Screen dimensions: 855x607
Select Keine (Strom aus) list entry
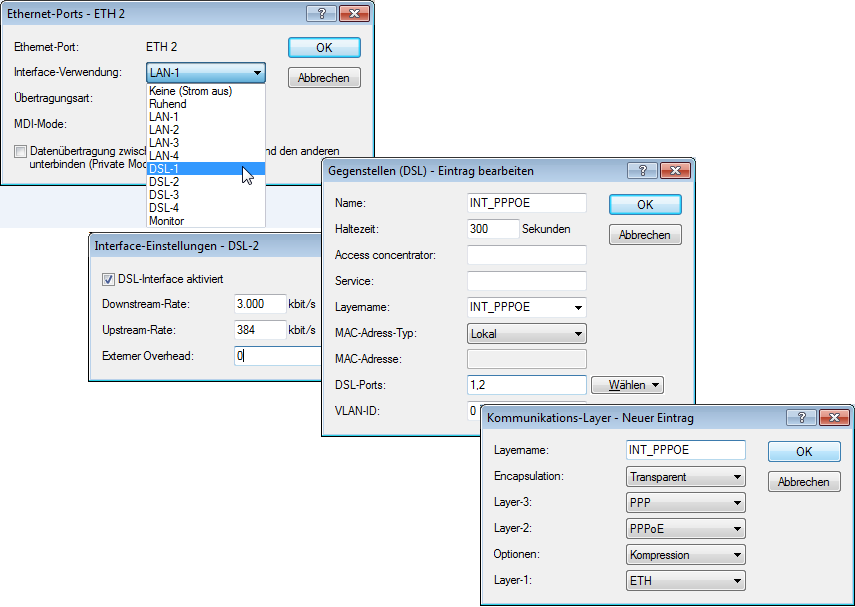[x=190, y=91]
